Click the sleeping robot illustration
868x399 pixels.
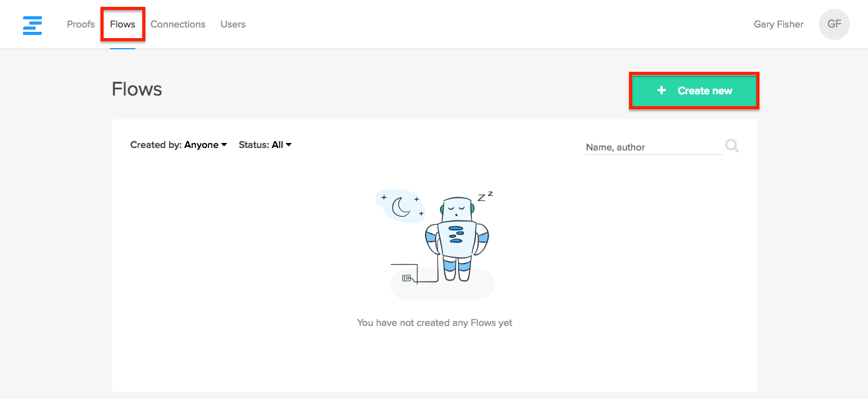coord(456,237)
